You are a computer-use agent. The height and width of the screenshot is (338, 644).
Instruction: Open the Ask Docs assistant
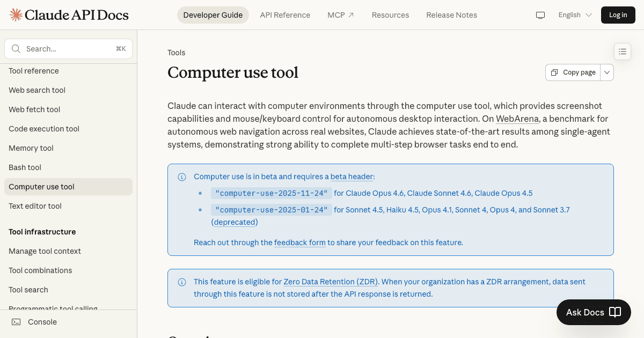point(594,312)
